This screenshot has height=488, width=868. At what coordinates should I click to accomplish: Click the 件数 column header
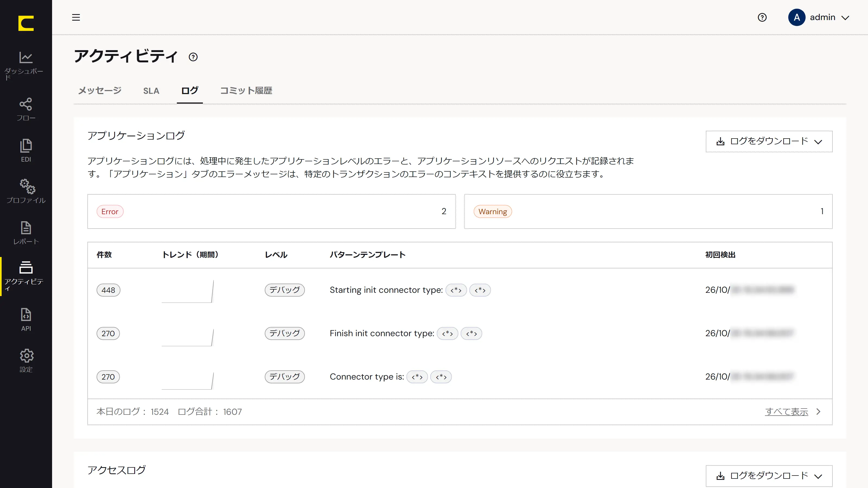(x=104, y=255)
